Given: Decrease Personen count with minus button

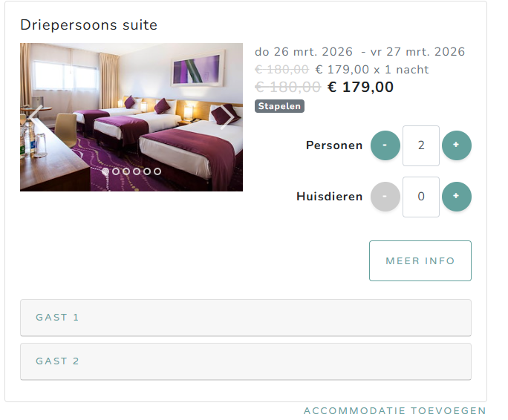Looking at the screenshot, I should click(385, 145).
